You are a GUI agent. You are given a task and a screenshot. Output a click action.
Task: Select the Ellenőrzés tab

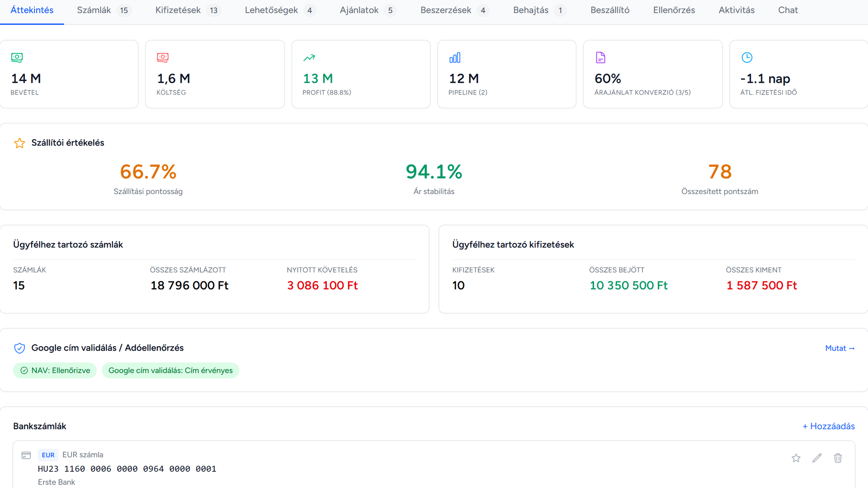[x=674, y=10]
